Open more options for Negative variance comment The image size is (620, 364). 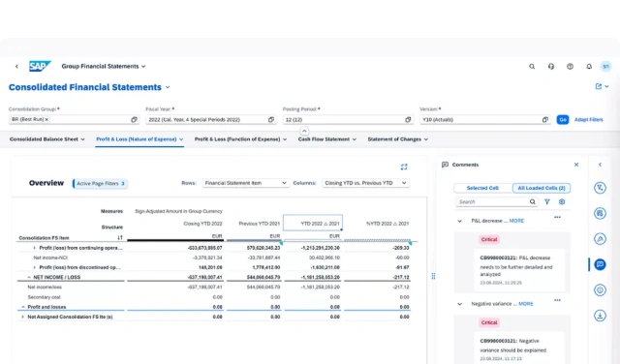[557, 300]
